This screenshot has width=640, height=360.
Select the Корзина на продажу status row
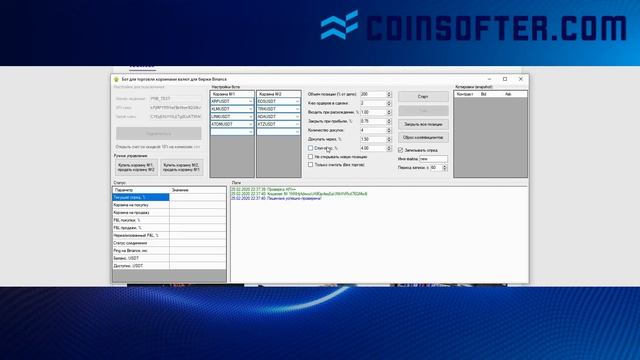[x=169, y=213]
